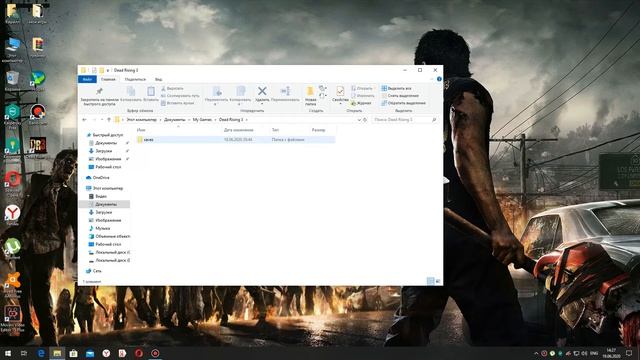Click 'My Games' in the address bar
The image size is (640, 360).
pyautogui.click(x=202, y=120)
